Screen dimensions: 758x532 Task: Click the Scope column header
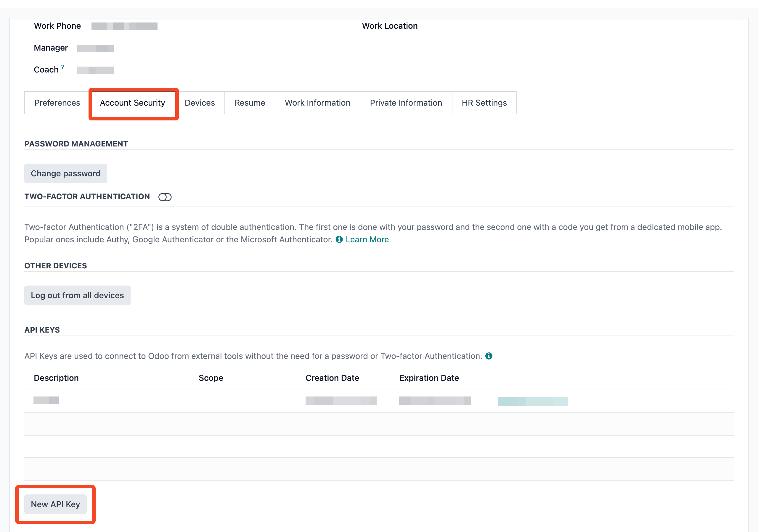pyautogui.click(x=211, y=378)
